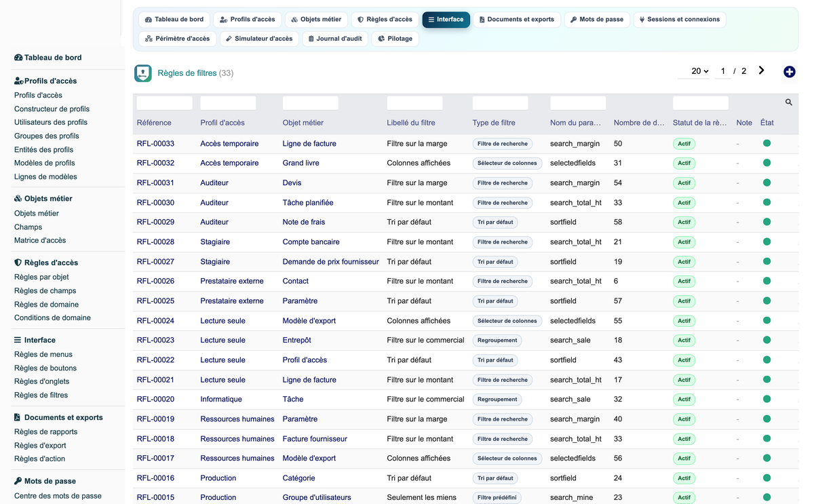Click the green state dot for RFL-00020
Viewport: 814px width, 504px height.
pyautogui.click(x=767, y=400)
